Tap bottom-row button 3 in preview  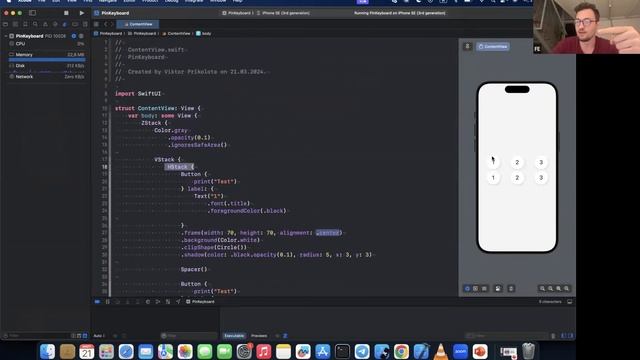(x=541, y=178)
